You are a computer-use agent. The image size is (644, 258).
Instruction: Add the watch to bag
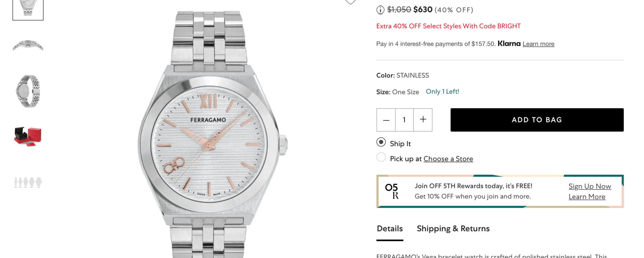pos(537,120)
